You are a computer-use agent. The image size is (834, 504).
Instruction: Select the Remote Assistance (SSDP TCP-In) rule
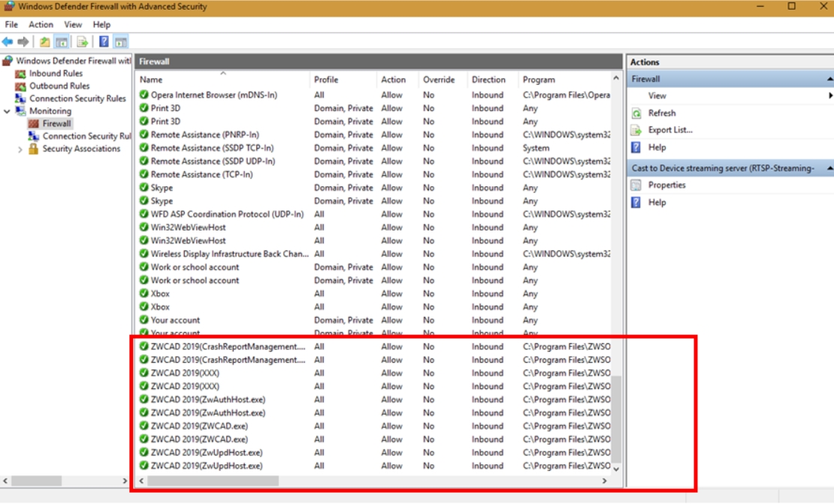pyautogui.click(x=212, y=148)
